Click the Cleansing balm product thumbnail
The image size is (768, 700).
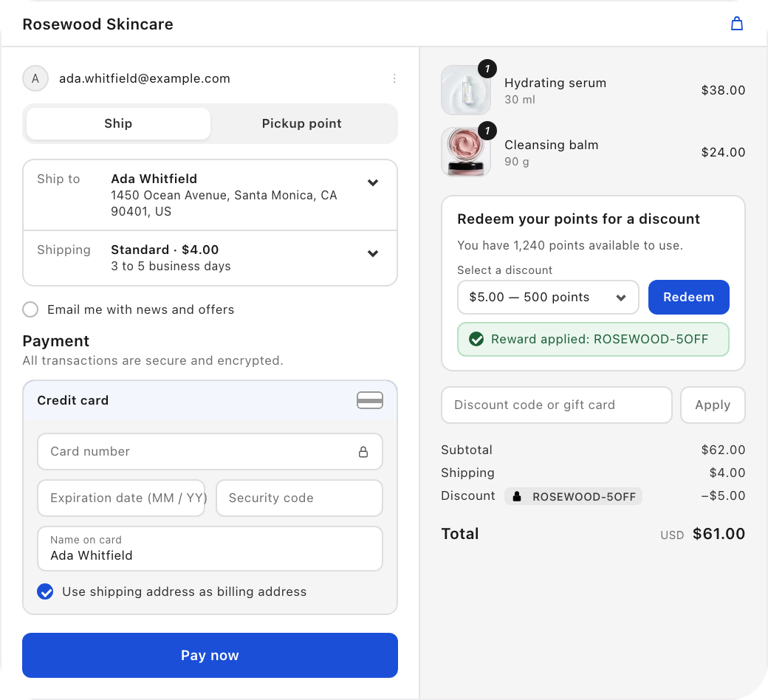click(466, 152)
